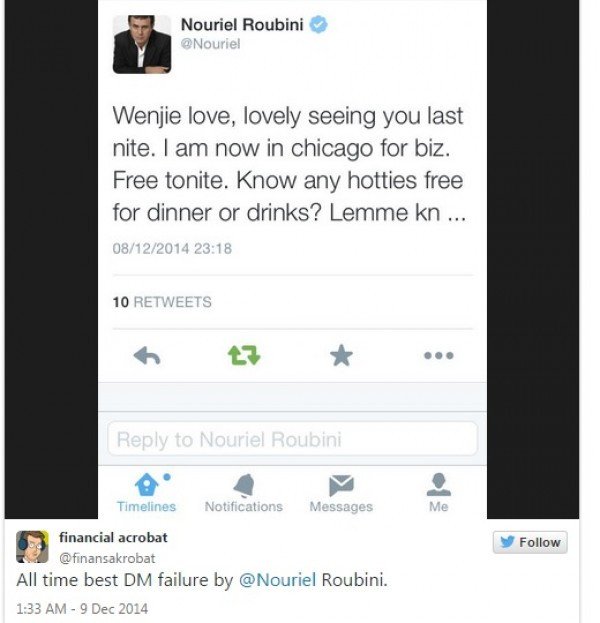This screenshot has height=623, width=600.
Task: Click the Nouriel Roubini display name
Action: point(241,25)
